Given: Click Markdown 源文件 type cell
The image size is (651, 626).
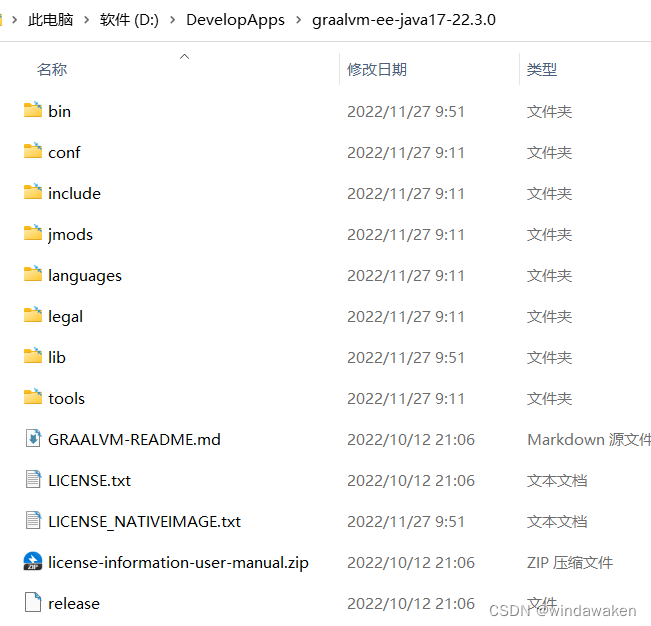Looking at the screenshot, I should (589, 440).
